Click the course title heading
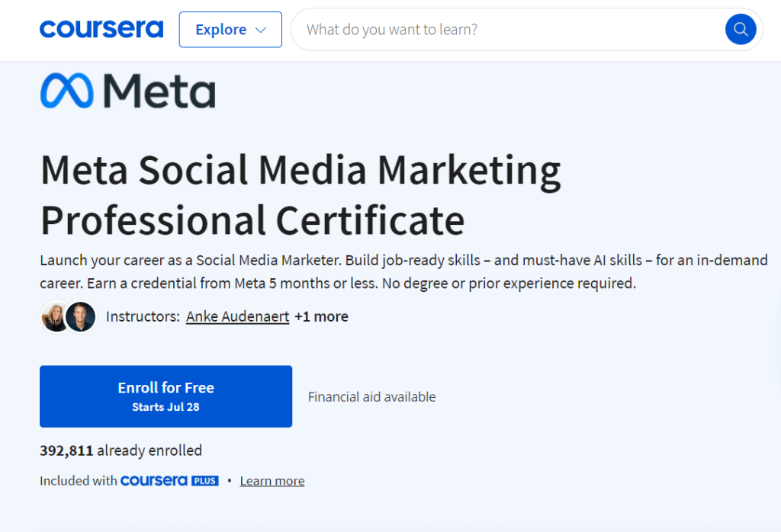Viewport: 781px width, 532px height. pyautogui.click(x=301, y=195)
